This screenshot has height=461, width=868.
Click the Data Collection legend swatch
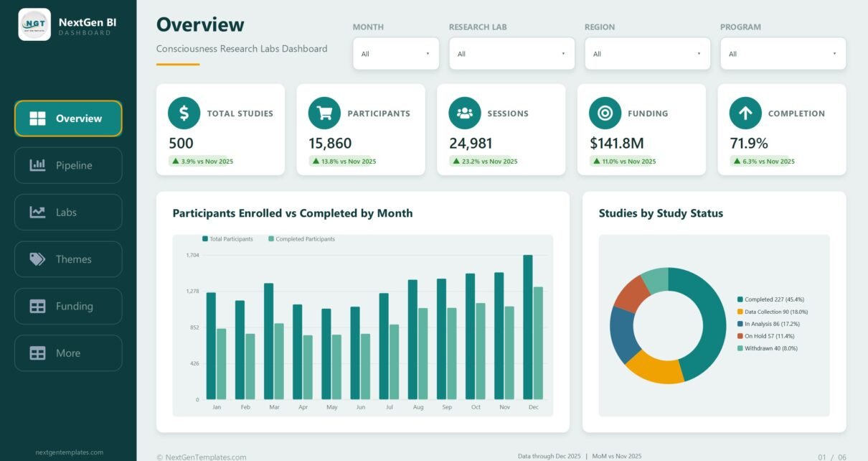click(740, 312)
